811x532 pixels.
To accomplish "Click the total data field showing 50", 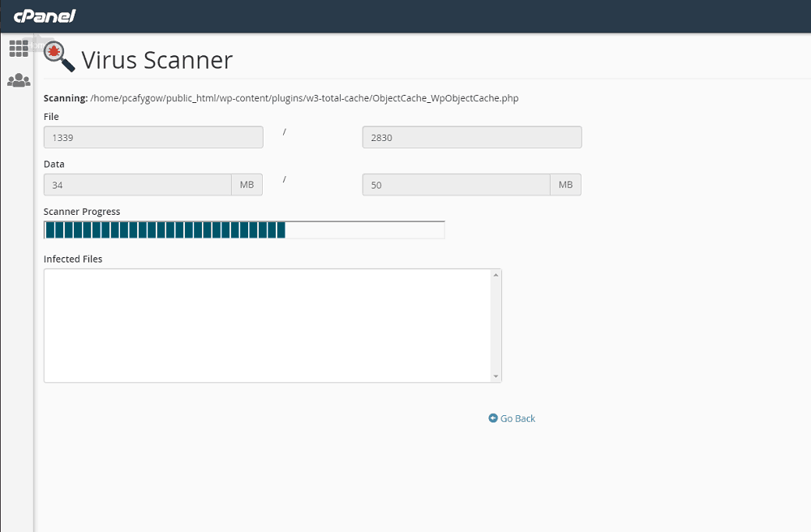I will click(x=456, y=185).
